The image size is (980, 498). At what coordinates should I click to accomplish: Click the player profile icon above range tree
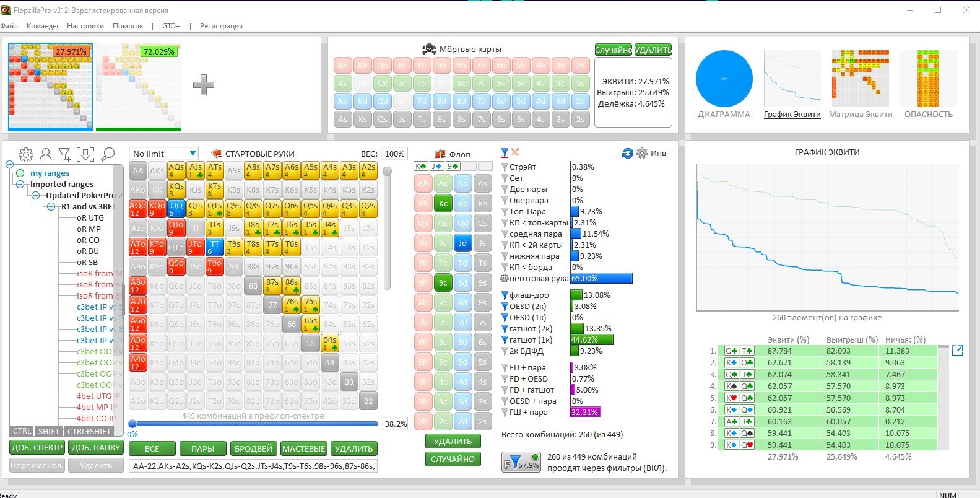click(46, 154)
